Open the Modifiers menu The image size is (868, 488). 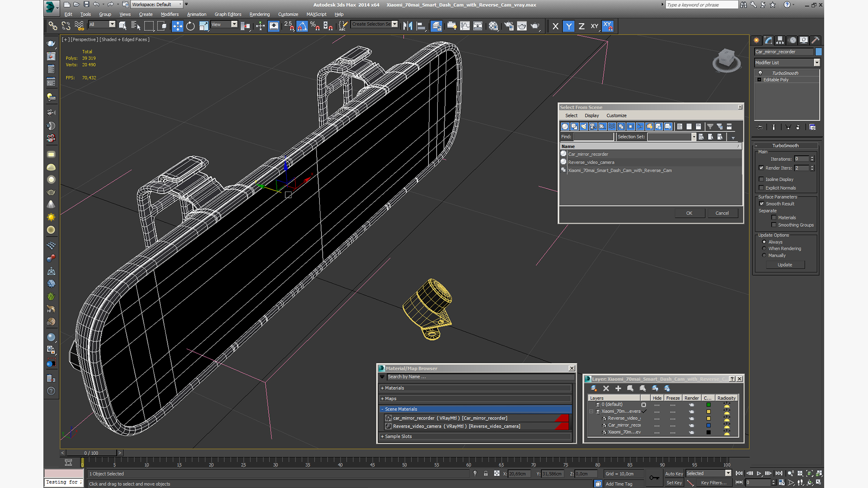click(x=170, y=14)
